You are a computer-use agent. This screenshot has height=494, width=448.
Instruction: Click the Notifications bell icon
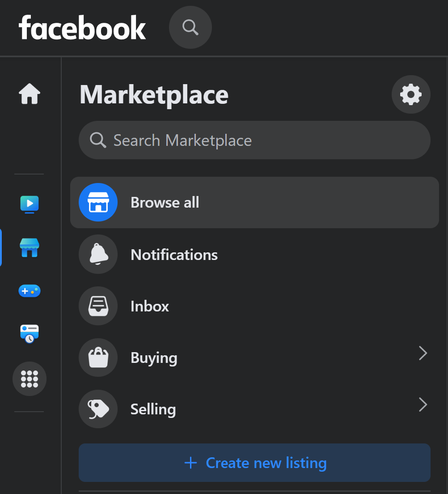click(x=98, y=254)
